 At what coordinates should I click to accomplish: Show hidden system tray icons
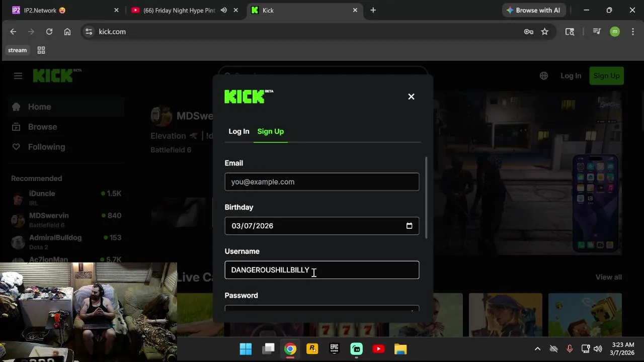click(x=537, y=349)
